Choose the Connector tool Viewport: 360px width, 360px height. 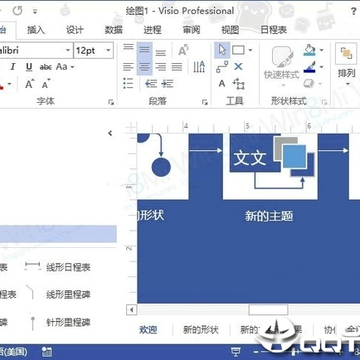222,67
